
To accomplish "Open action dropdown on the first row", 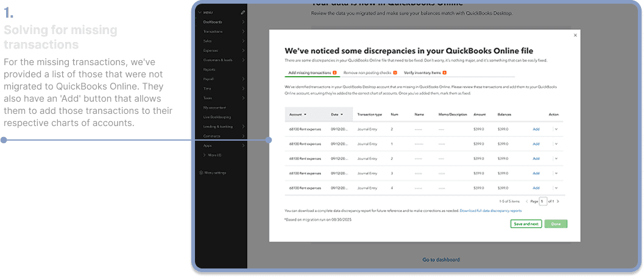I will click(556, 129).
